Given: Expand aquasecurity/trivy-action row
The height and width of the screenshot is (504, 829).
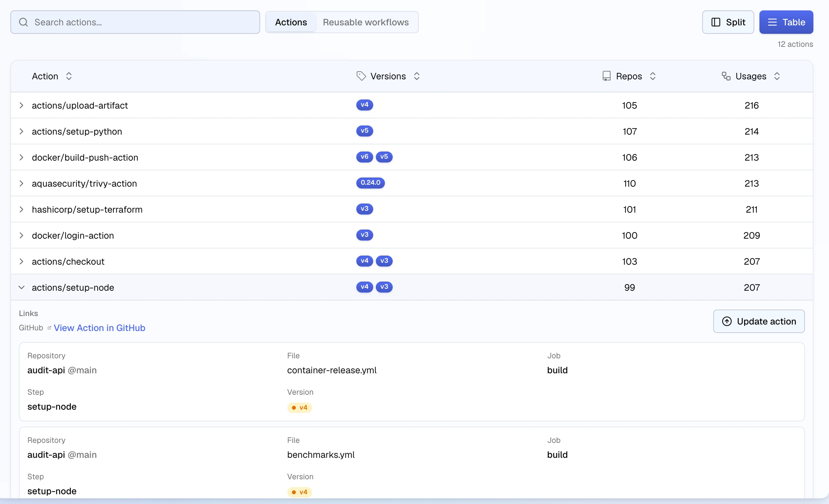Looking at the screenshot, I should click(21, 183).
